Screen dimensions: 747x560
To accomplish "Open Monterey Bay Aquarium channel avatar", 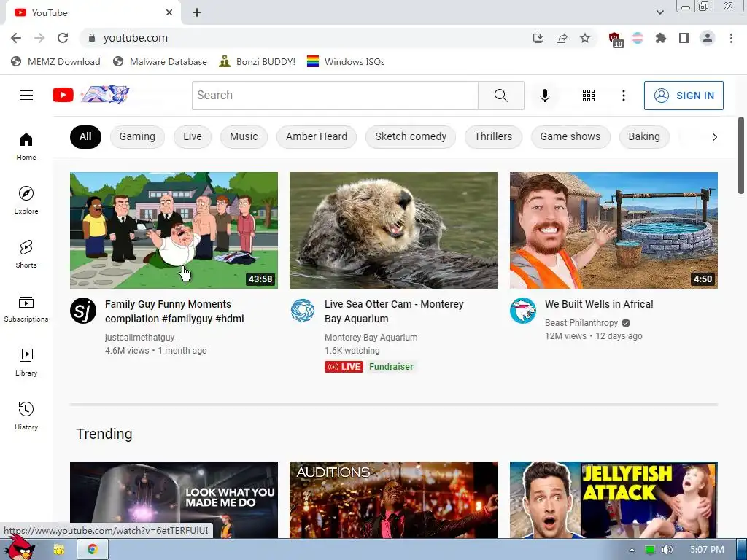I will (x=303, y=311).
